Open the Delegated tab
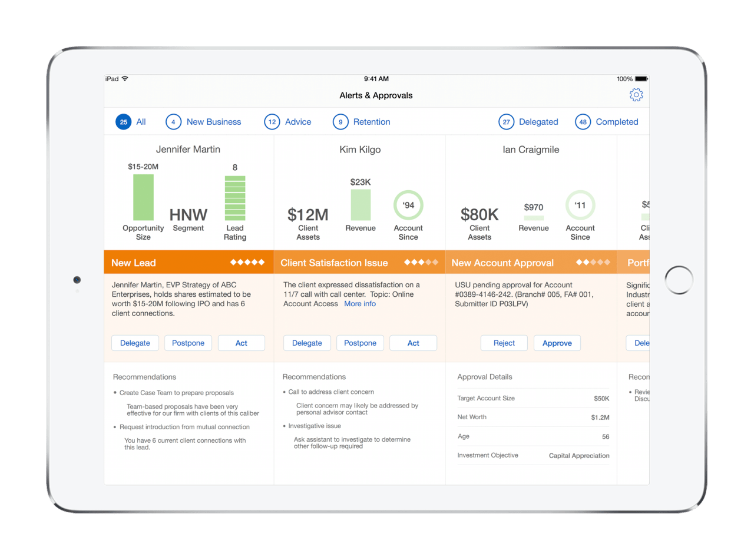Viewport: 754px width, 560px height. pyautogui.click(x=538, y=122)
